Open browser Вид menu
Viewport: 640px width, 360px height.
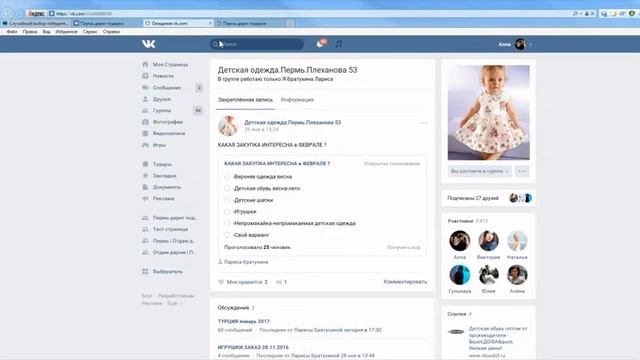click(x=47, y=31)
